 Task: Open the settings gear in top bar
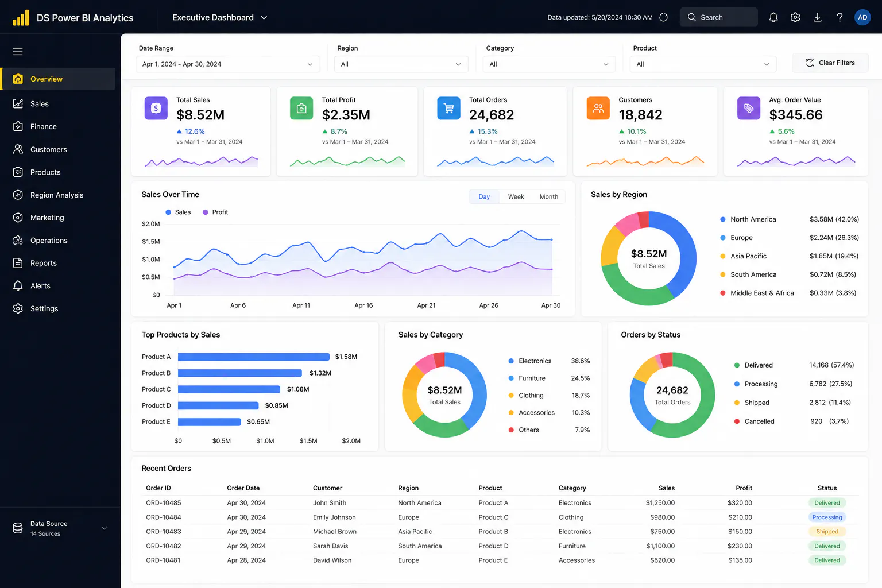[795, 17]
